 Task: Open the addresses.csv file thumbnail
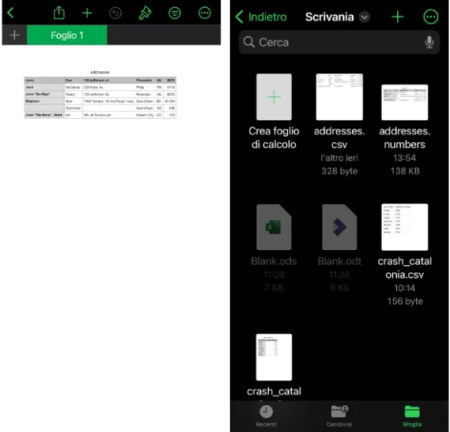339,97
